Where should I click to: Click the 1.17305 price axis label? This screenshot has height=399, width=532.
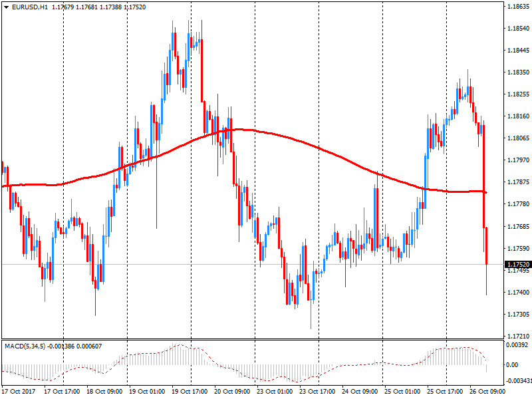point(518,314)
